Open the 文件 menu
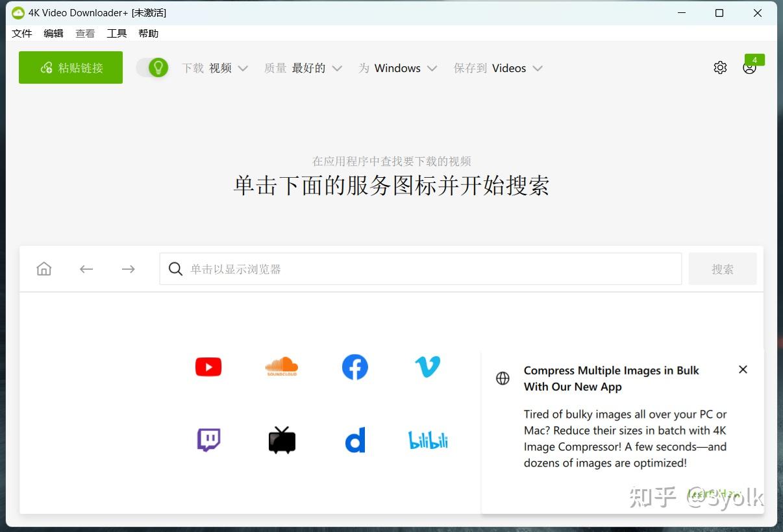Viewport: 783px width, 532px height. 22,33
